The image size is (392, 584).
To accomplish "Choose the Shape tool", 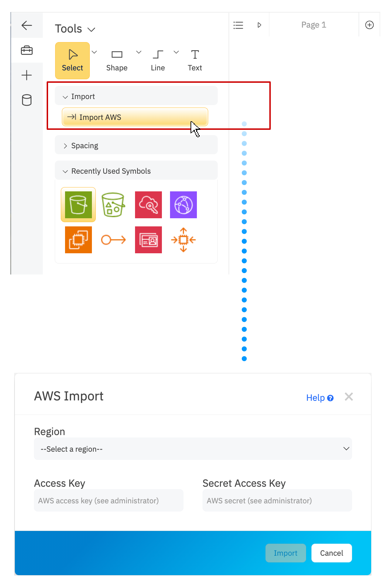I will [117, 60].
